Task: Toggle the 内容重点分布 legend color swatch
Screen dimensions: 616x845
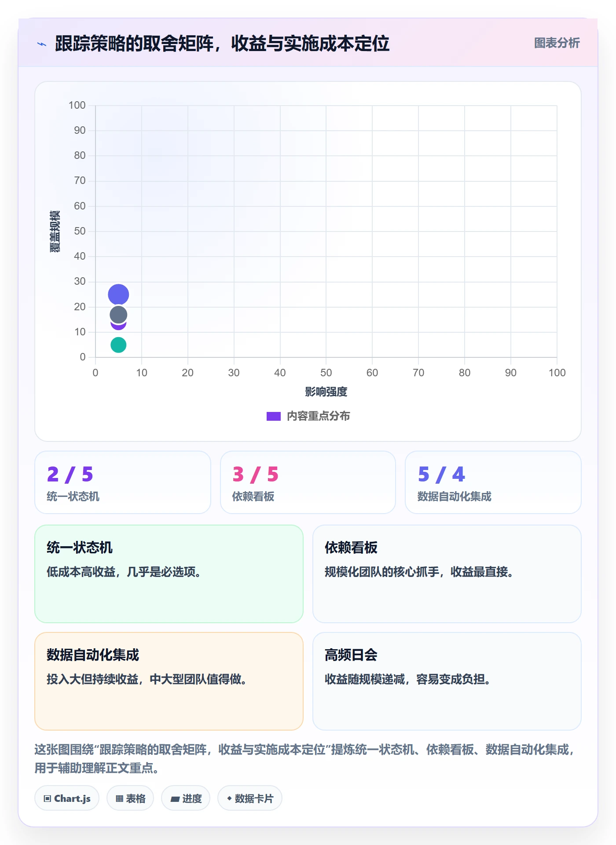Action: pos(273,416)
